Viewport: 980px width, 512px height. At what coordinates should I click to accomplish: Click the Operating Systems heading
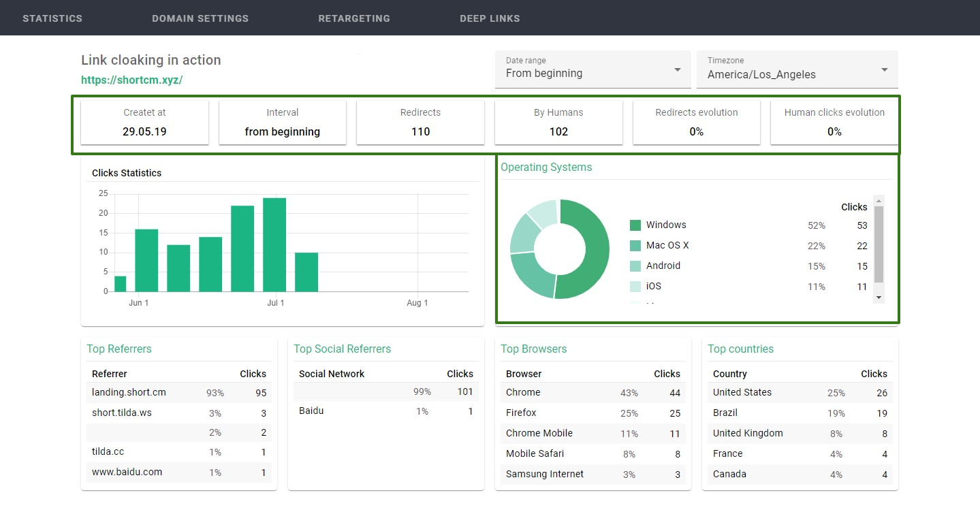546,167
